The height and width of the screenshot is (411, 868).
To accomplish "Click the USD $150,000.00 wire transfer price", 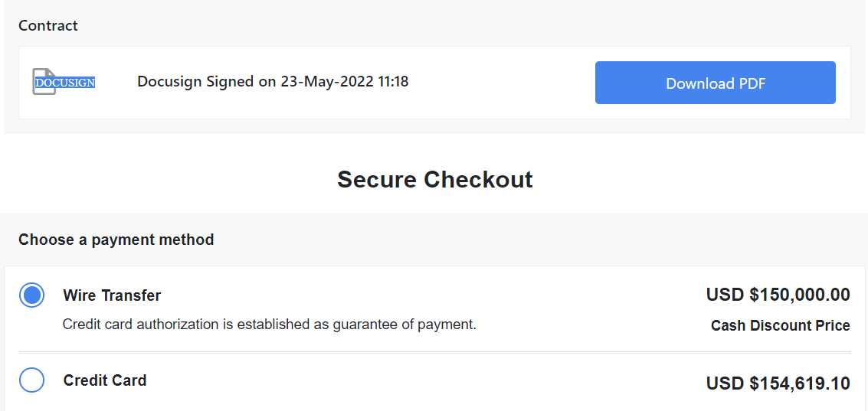I will coord(778,295).
